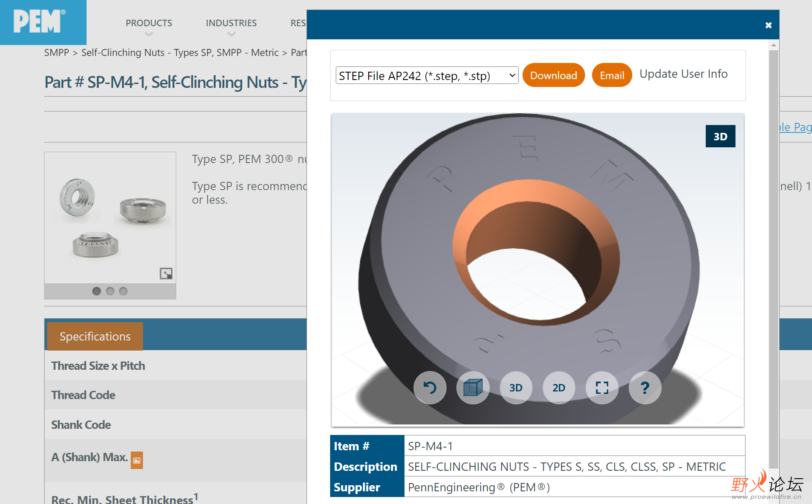Click the 'Description' header cell

pyautogui.click(x=367, y=466)
